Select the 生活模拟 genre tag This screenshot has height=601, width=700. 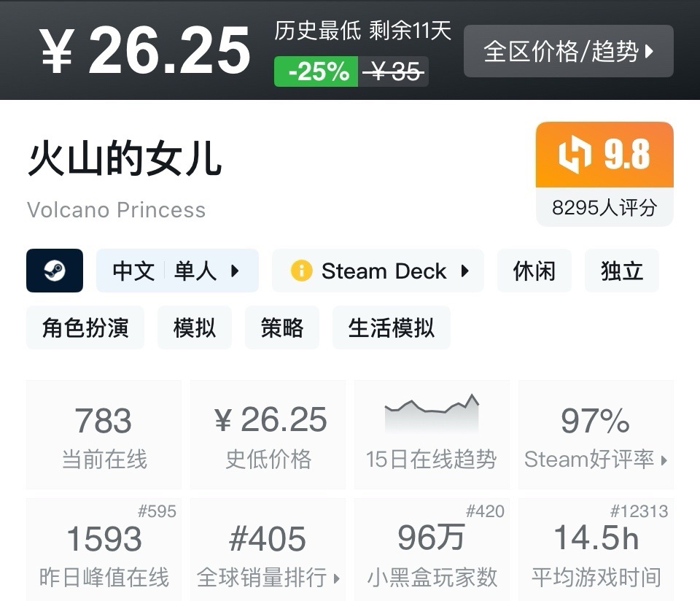tap(392, 327)
